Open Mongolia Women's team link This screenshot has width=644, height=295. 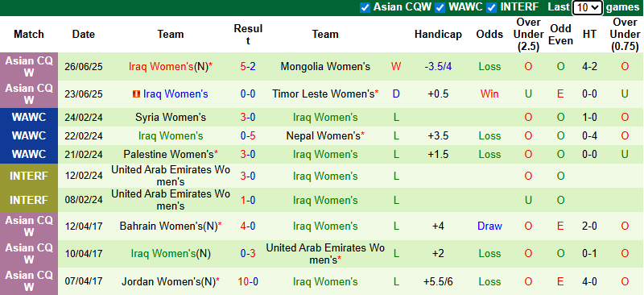point(325,67)
